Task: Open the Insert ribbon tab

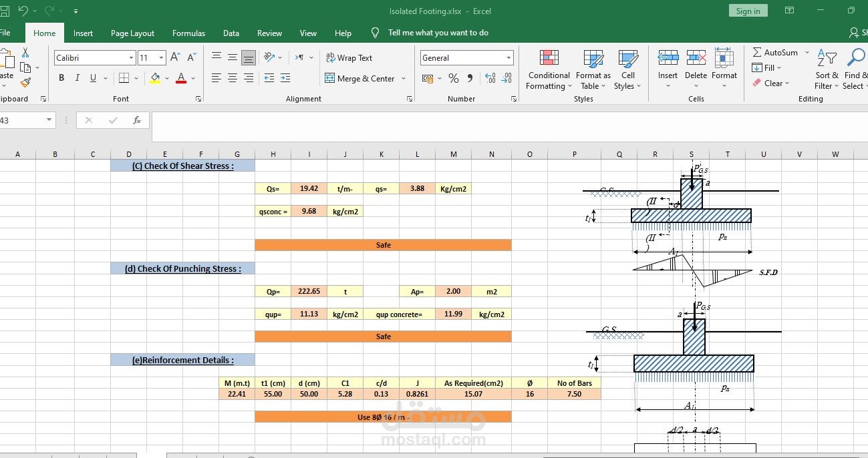Action: click(x=83, y=33)
